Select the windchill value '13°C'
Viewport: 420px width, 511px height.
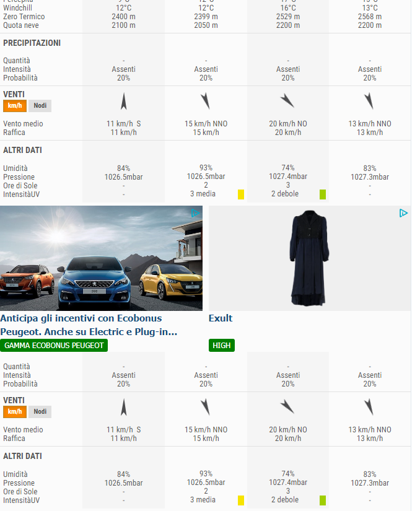click(370, 8)
